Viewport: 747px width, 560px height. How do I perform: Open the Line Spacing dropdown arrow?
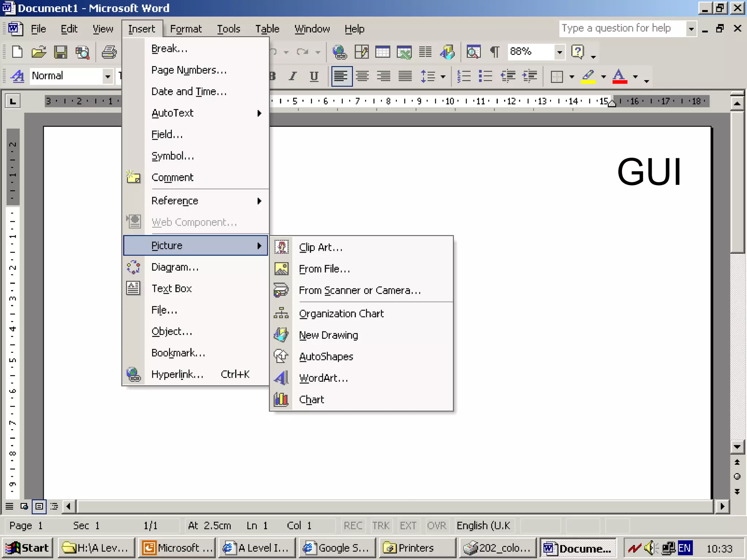(443, 77)
